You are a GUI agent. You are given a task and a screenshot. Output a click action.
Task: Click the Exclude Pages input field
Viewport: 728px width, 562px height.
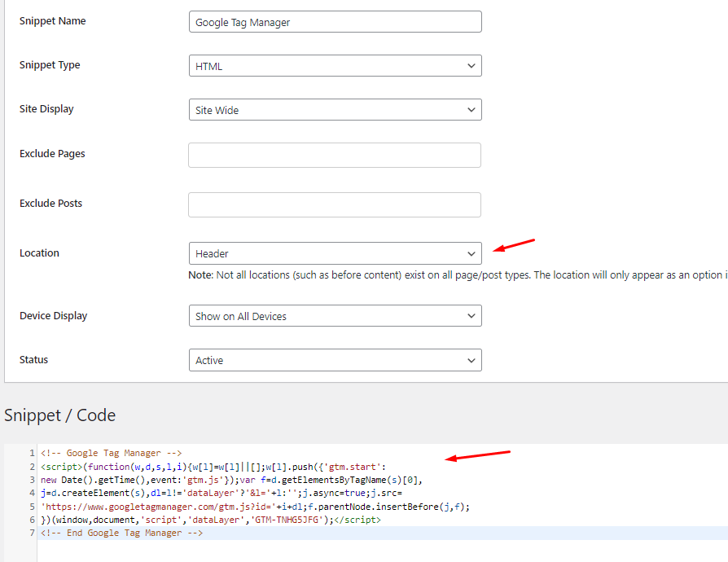335,155
